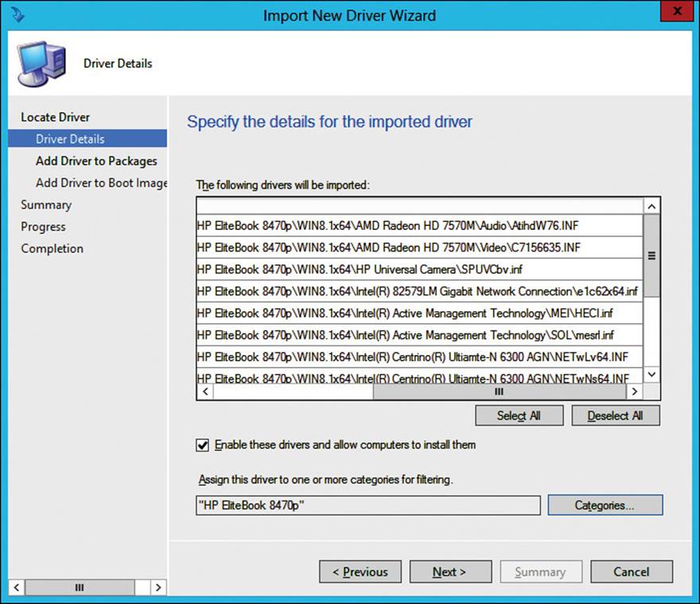Close the Import New Driver Wizard window
700x604 pixels.
(677, 11)
